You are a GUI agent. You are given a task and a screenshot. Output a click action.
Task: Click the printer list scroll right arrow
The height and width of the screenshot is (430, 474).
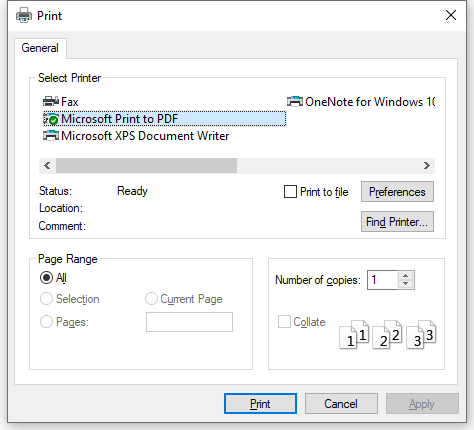(x=427, y=165)
